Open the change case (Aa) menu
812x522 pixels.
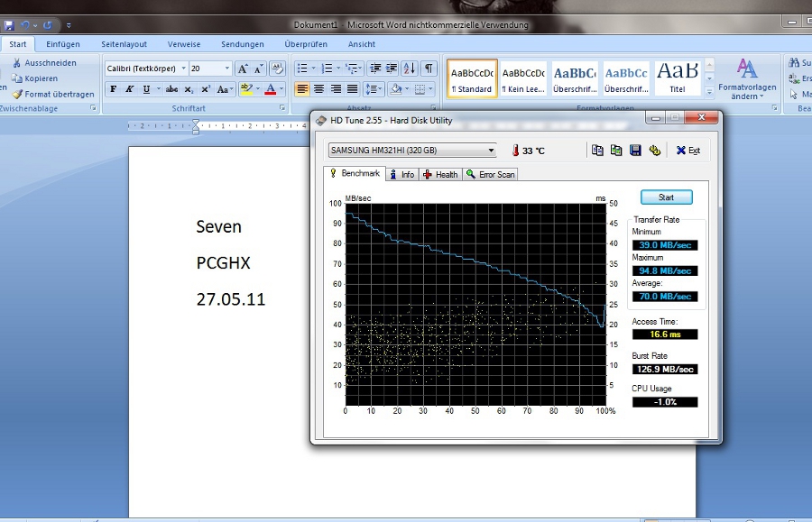pos(225,89)
